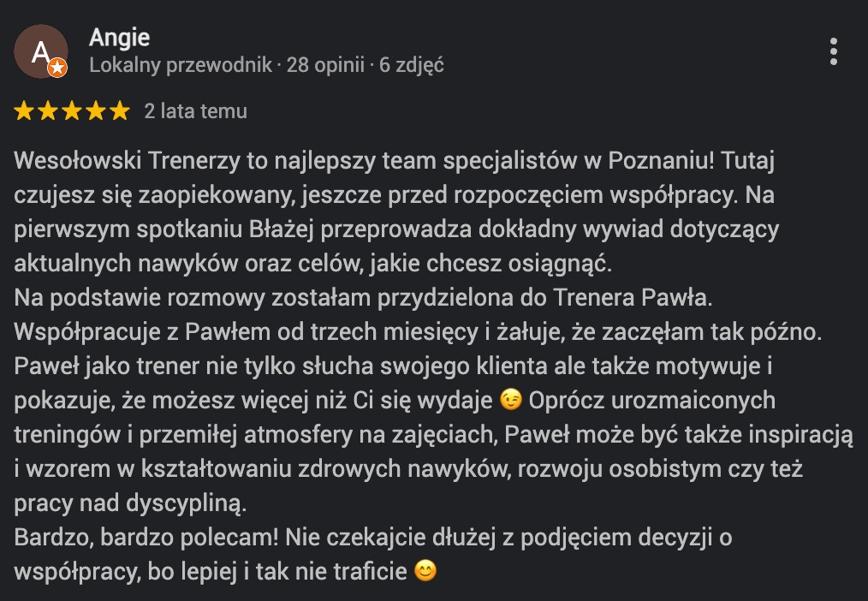Click the fifth rating star
This screenshot has height=601, width=868.
[x=118, y=110]
